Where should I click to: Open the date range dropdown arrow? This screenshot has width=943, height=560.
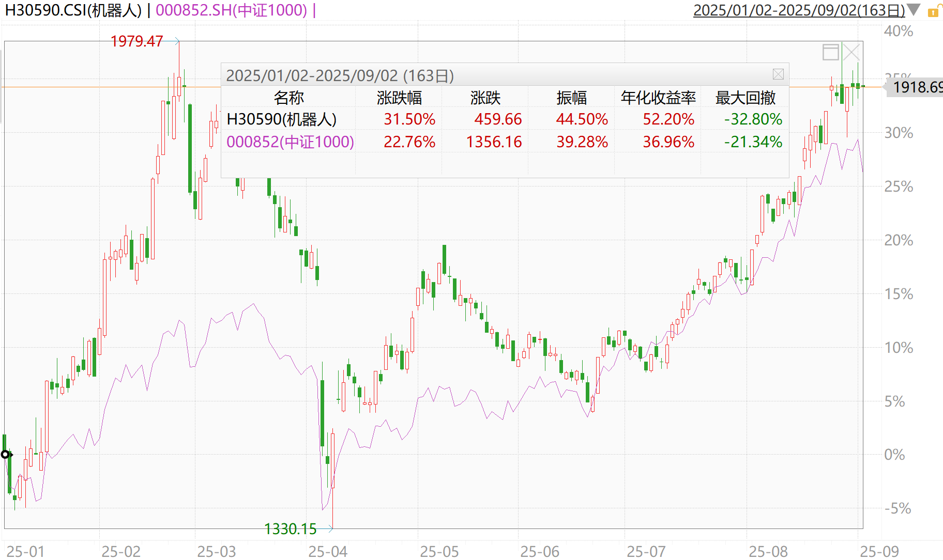tap(914, 10)
